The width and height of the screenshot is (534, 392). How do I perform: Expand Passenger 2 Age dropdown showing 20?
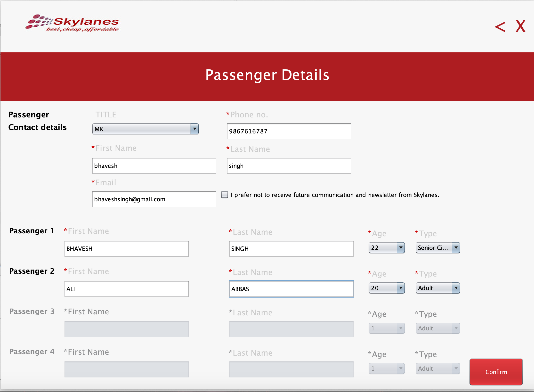click(387, 288)
